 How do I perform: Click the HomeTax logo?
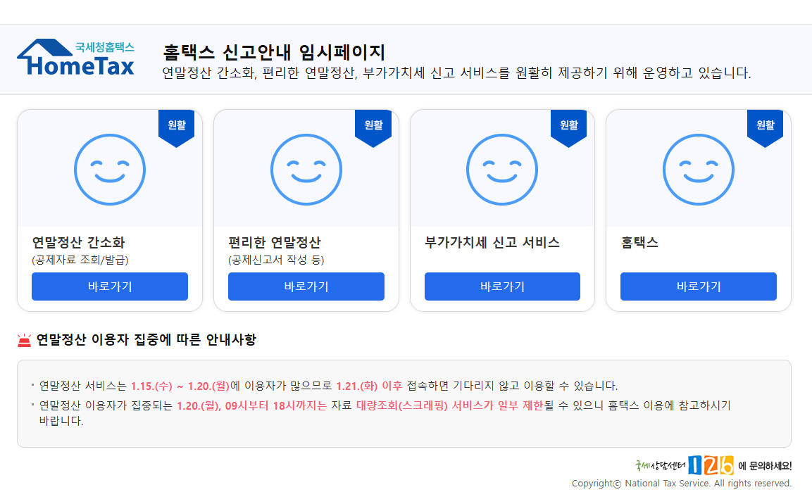pyautogui.click(x=75, y=58)
